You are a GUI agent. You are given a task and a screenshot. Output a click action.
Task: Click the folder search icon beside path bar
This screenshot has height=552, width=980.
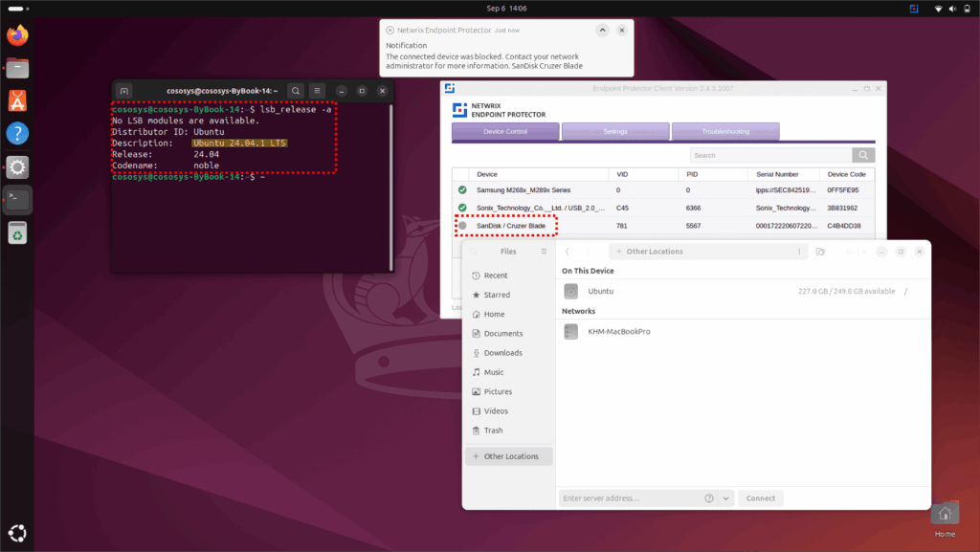[x=820, y=252]
